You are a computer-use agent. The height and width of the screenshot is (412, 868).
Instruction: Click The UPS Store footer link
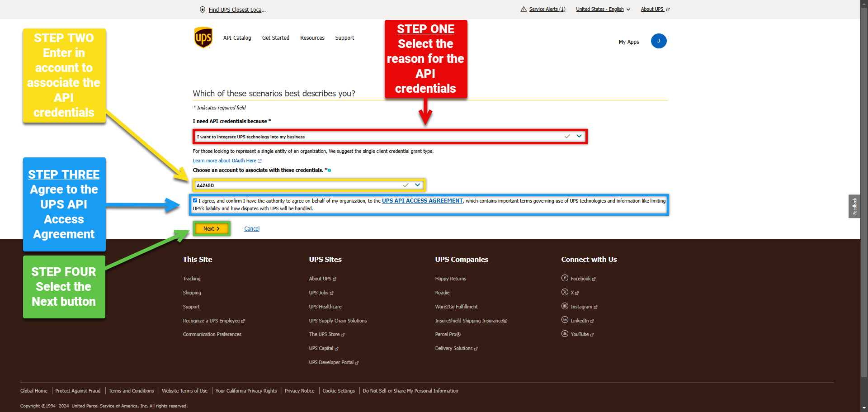pos(326,334)
